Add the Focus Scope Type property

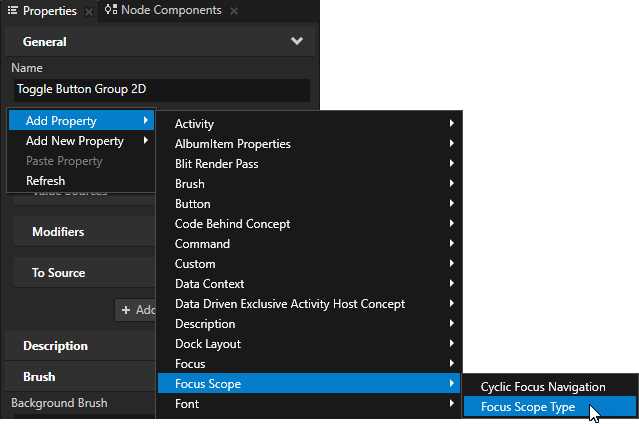[x=550, y=406]
